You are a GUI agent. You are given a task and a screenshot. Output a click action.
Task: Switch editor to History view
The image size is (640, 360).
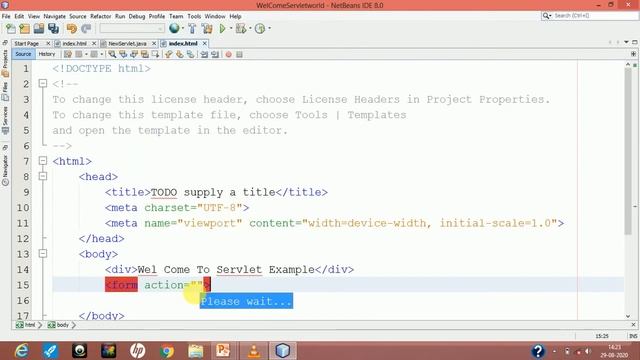click(47, 54)
